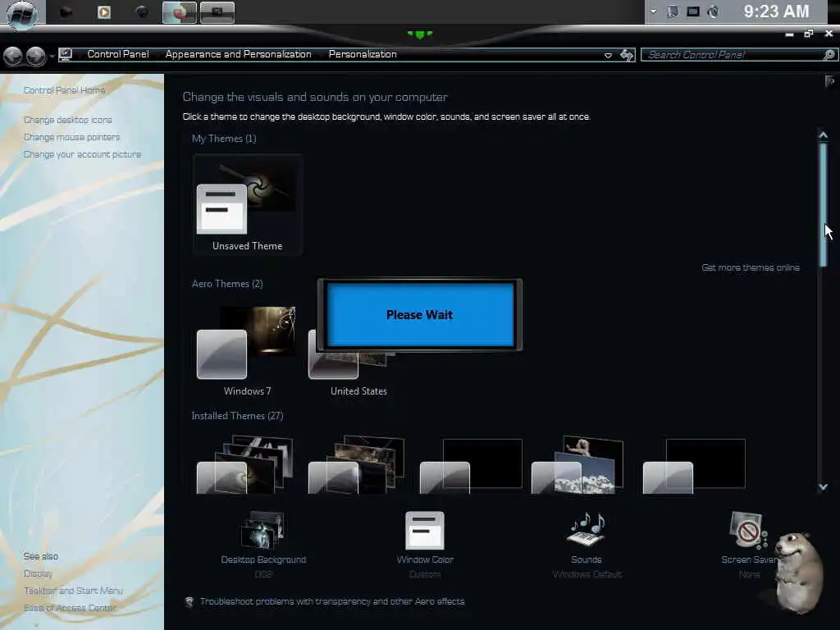
Task: Focus the Search Control Panel field
Action: (x=739, y=55)
